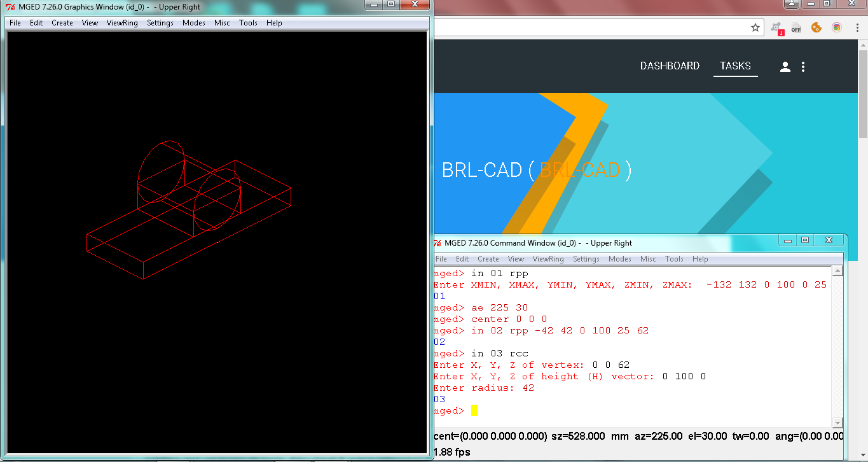The image size is (868, 462).
Task: Open Misc menu in Command Window
Action: coord(649,259)
